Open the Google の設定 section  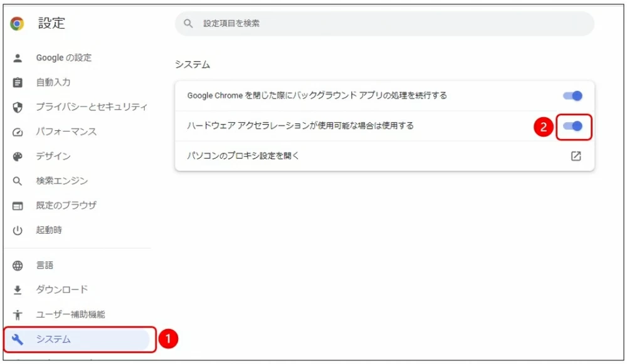coord(63,58)
